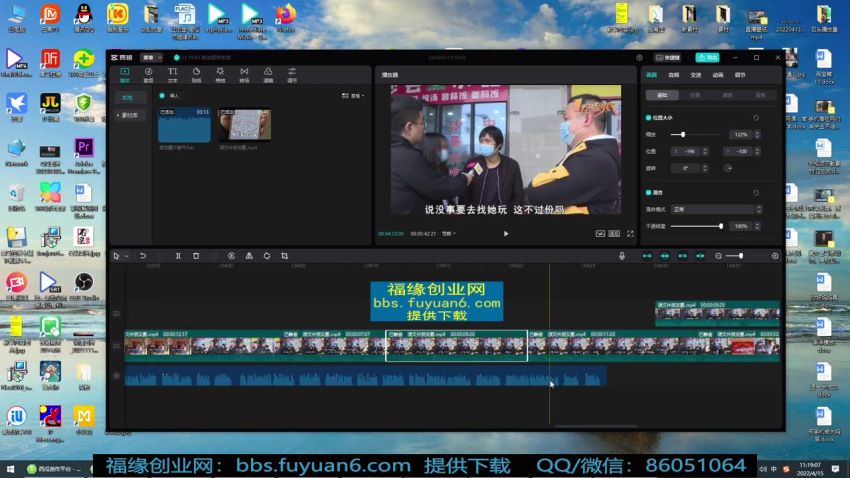Open the 滤镜 (Filters) icon
Screen dimensions: 850x478
coord(268,75)
